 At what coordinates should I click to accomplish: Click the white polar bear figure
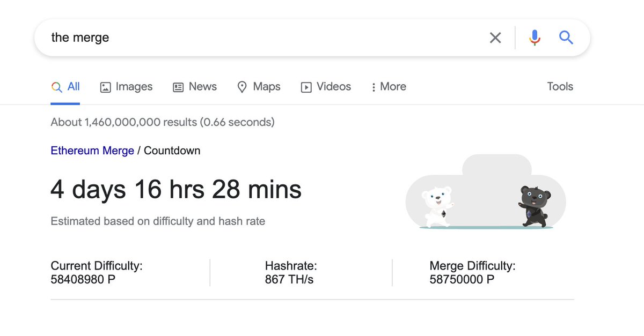click(x=437, y=206)
